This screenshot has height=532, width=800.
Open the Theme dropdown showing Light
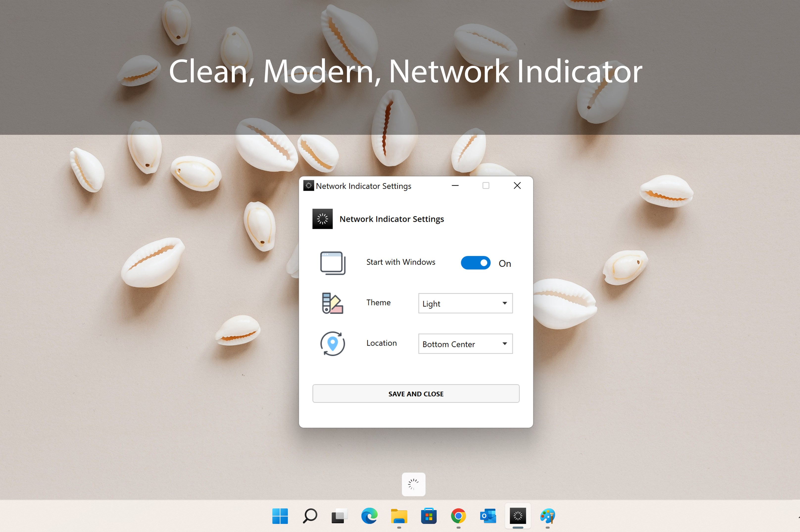coord(465,303)
